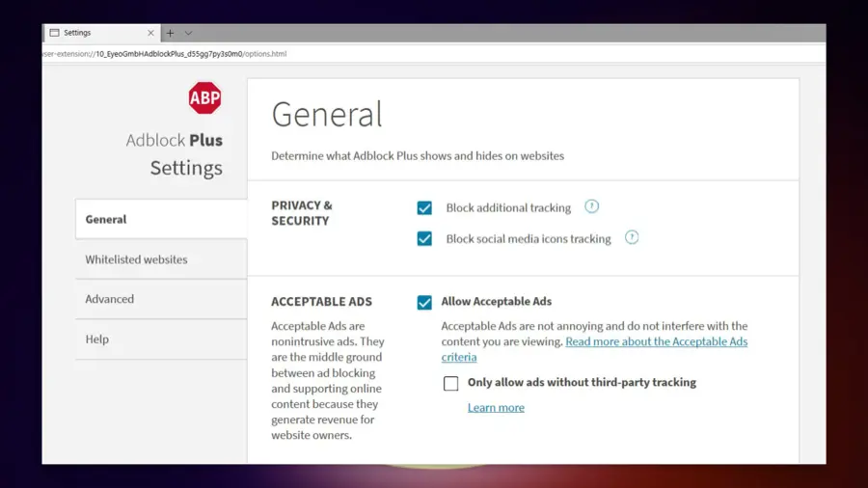The height and width of the screenshot is (488, 868).
Task: Toggle the Allow Acceptable Ads checkbox
Action: click(x=424, y=302)
